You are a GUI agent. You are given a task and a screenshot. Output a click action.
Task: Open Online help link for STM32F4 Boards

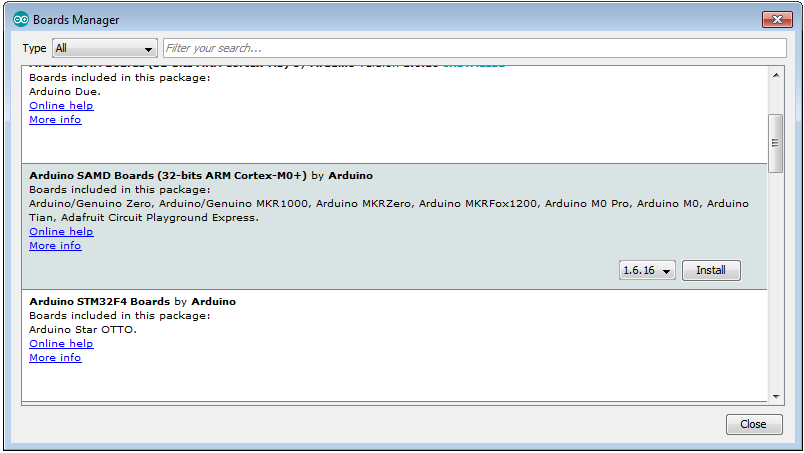click(x=61, y=344)
